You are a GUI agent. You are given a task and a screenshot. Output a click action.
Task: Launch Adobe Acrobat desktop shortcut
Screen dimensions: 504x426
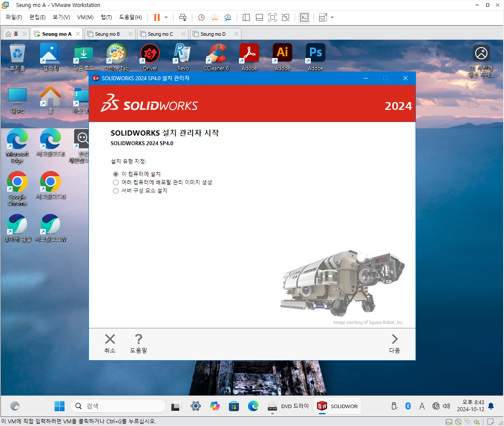point(249,57)
